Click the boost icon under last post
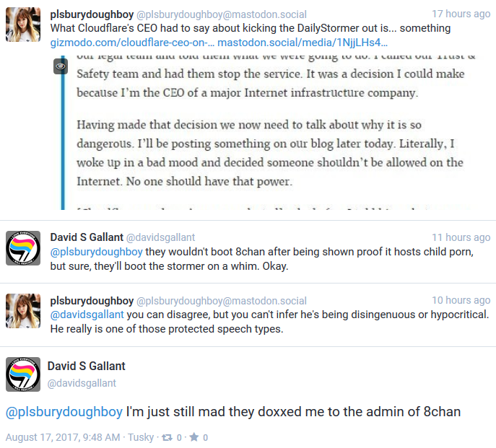This screenshot has width=496, height=448. click(167, 438)
